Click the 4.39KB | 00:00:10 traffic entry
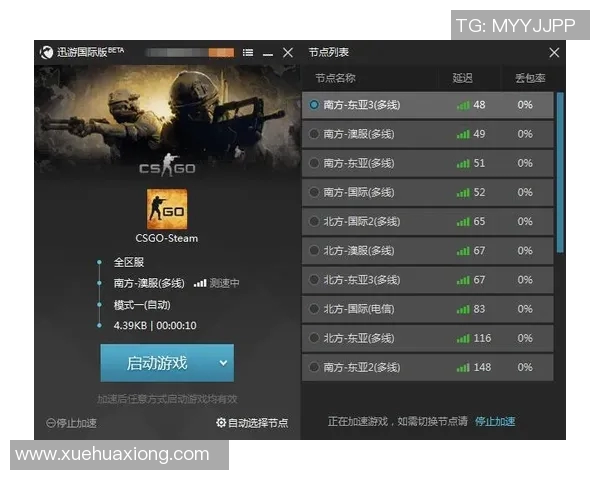Viewport: 600px width, 480px height. (x=155, y=325)
